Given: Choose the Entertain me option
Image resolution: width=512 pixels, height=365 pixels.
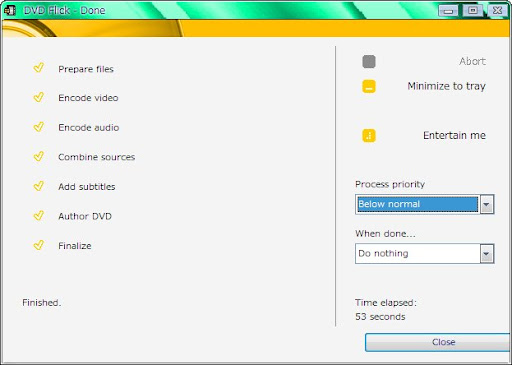Looking at the screenshot, I should point(454,135).
